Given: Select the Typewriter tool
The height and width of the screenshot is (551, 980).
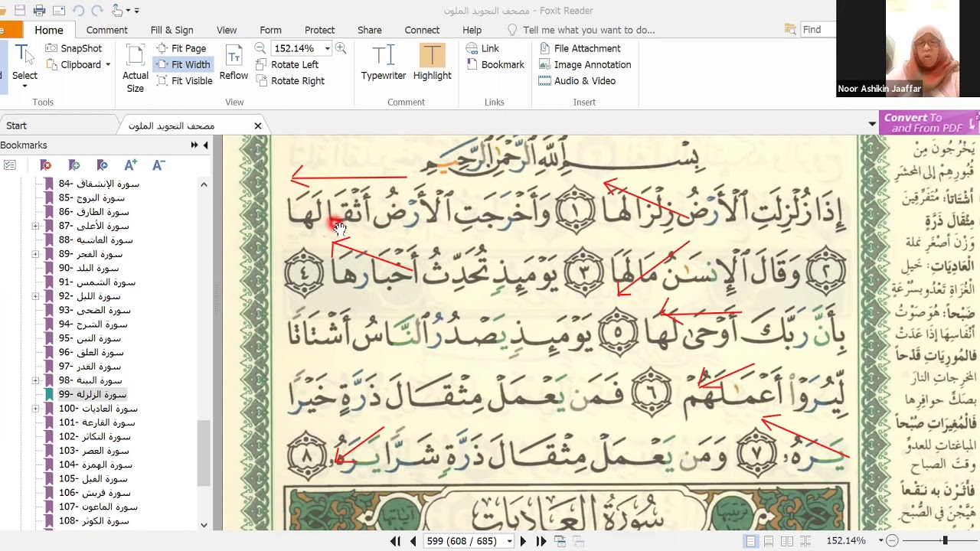Looking at the screenshot, I should coord(384,63).
